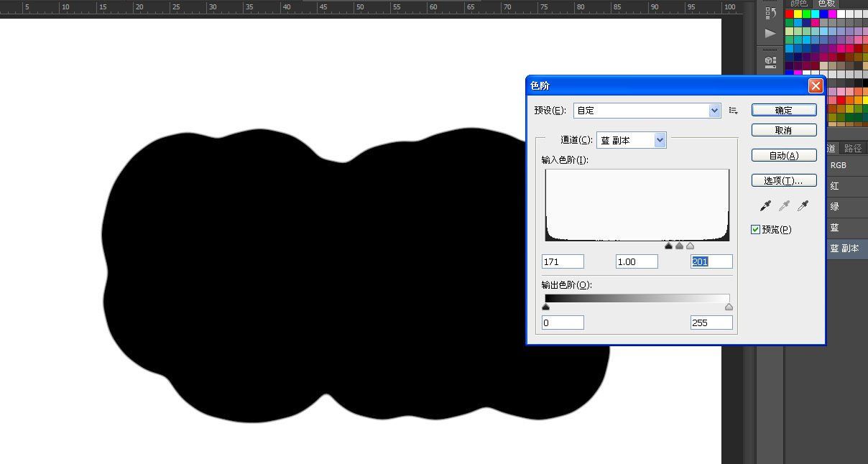Click the output white slider triangle
The width and height of the screenshot is (868, 464).
(x=729, y=307)
